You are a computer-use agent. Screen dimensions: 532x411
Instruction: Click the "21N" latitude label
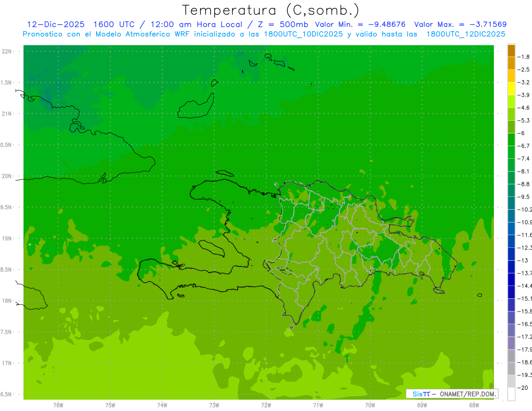(8, 114)
